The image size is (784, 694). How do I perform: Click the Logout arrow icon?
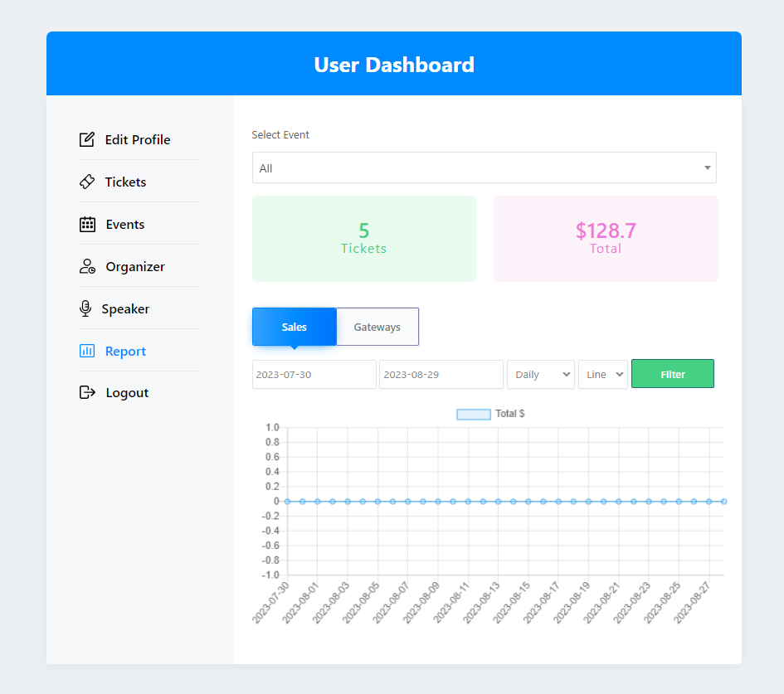click(x=87, y=392)
